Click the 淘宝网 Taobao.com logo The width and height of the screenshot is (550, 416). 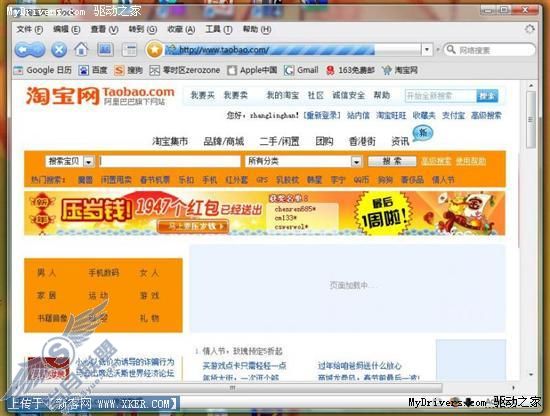[100, 96]
